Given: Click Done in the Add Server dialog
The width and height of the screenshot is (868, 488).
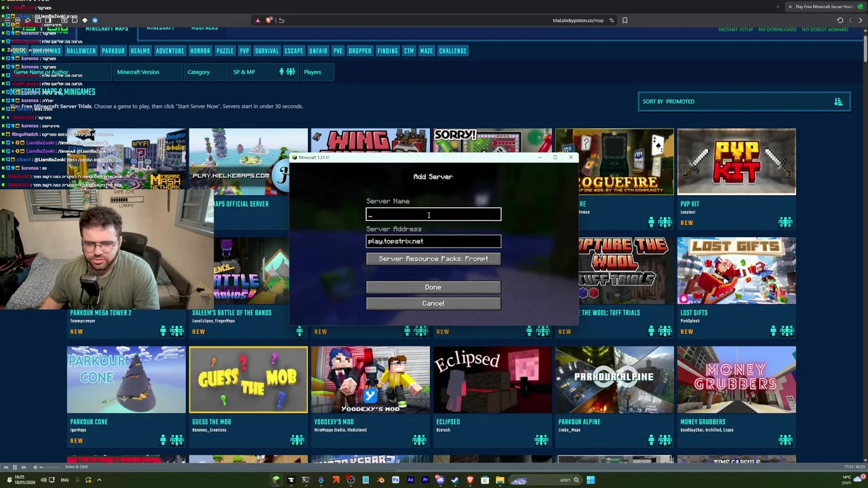Looking at the screenshot, I should point(433,287).
